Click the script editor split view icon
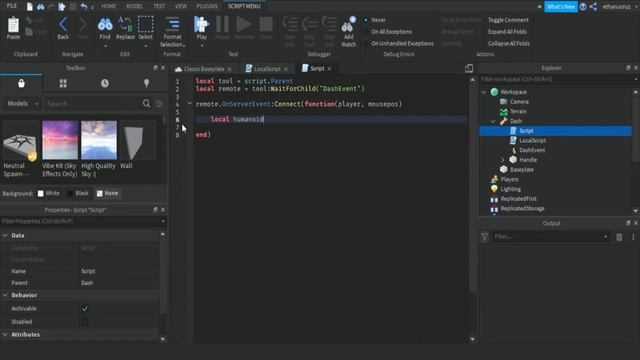Viewport: 640px width, 360px height. (x=469, y=69)
